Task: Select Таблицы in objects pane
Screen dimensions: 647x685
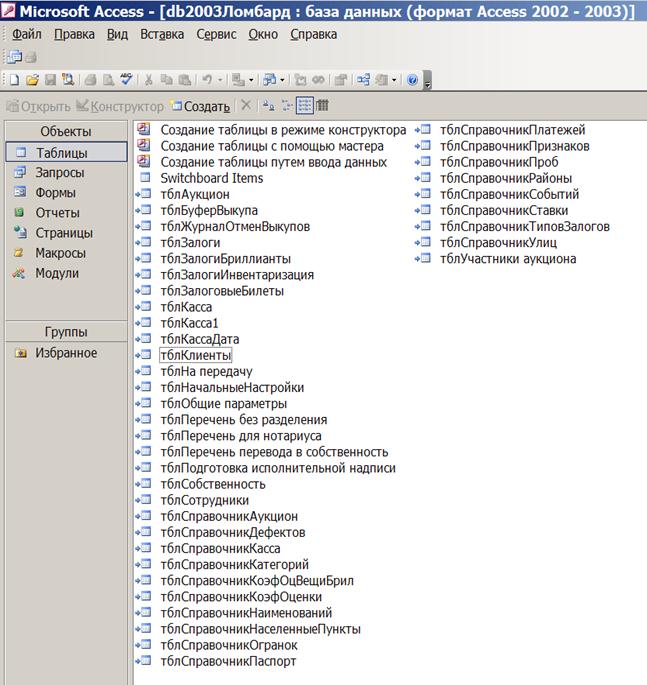Action: coord(66,152)
